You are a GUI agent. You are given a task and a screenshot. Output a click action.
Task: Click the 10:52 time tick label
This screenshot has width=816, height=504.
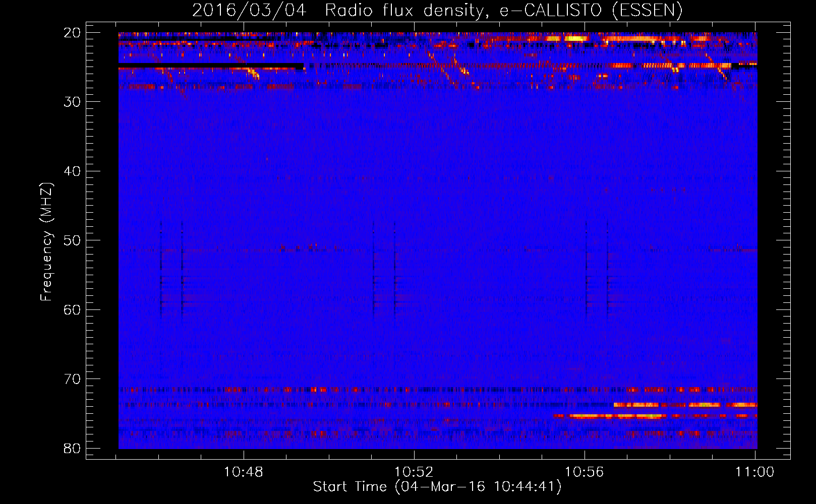414,472
